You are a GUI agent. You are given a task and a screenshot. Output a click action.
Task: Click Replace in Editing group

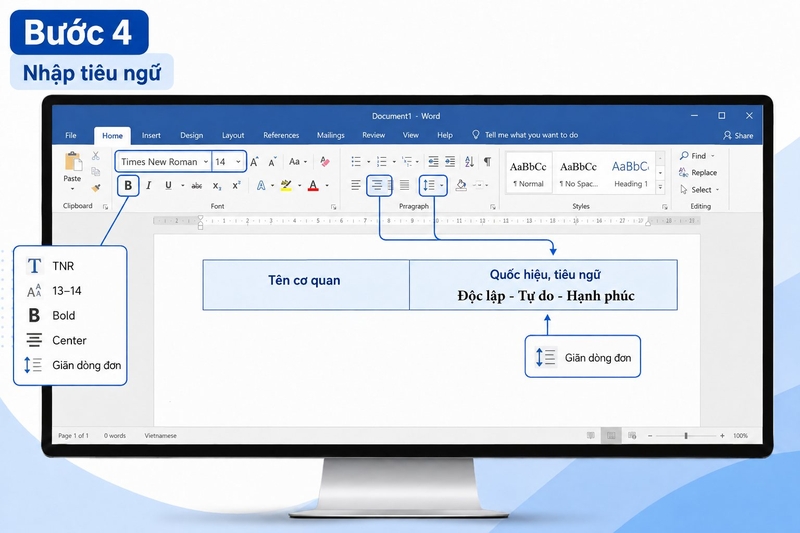[x=698, y=172]
